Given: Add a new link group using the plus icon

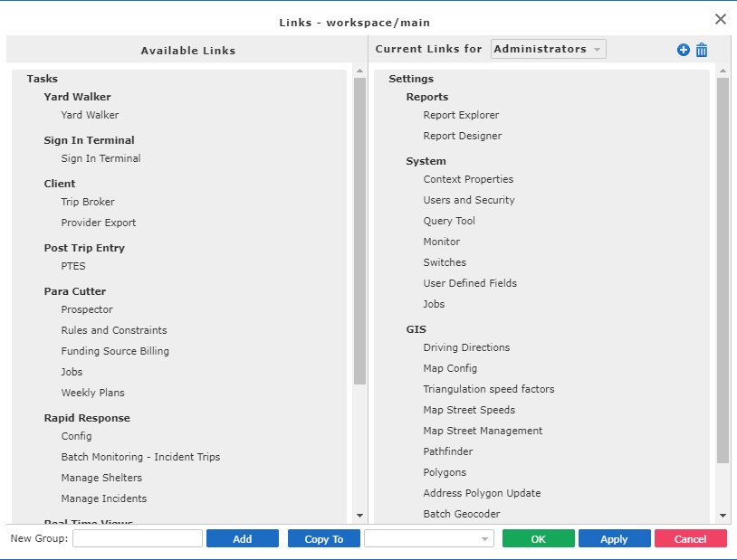Looking at the screenshot, I should click(x=683, y=50).
